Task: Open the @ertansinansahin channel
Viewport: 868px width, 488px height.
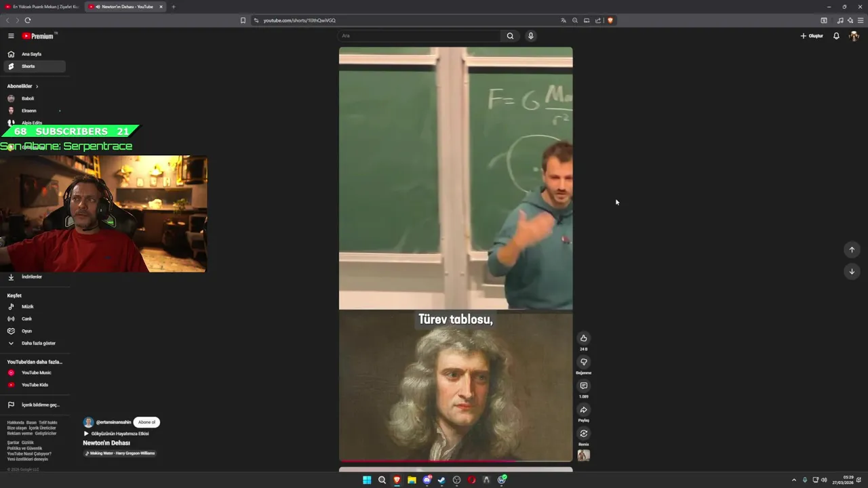Action: (x=113, y=422)
